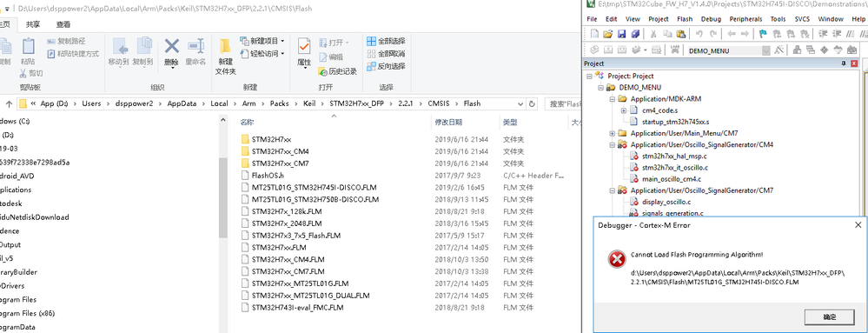This screenshot has width=868, height=333.
Task: Collapse Project: Project tree node
Action: click(590, 76)
